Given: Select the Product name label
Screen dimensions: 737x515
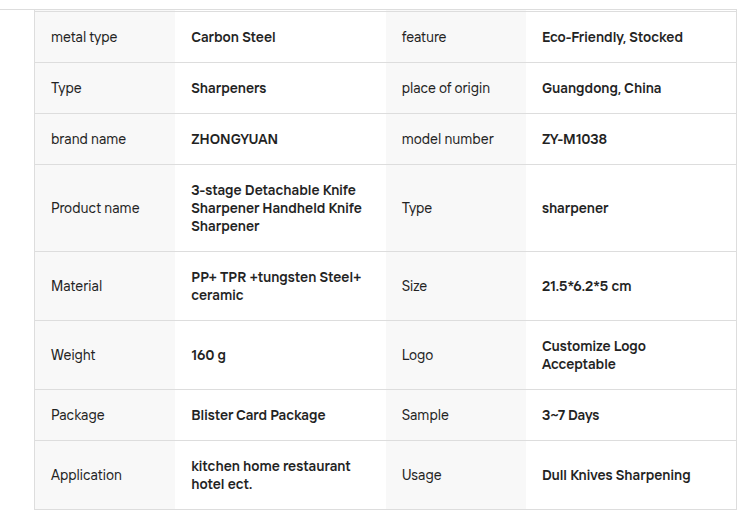Looking at the screenshot, I should pos(95,208).
